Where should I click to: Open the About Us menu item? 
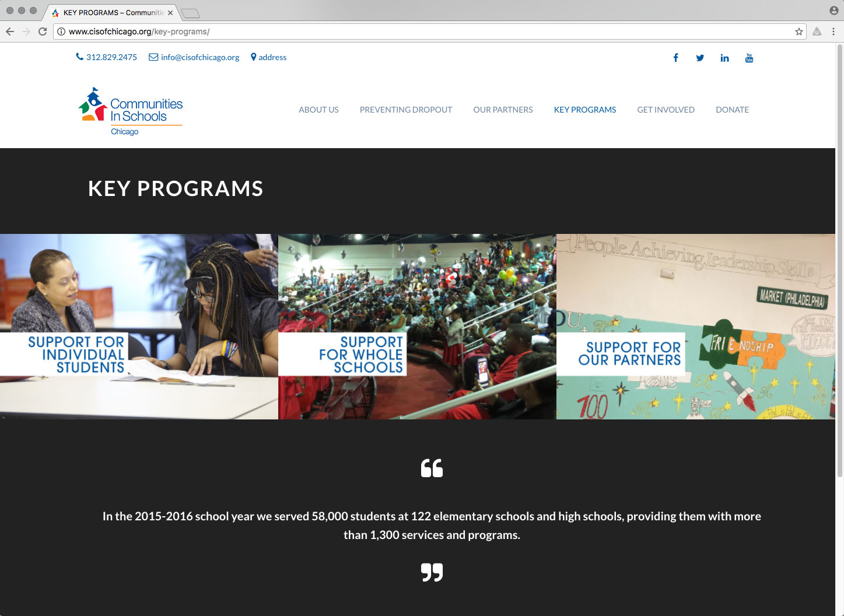pos(318,110)
